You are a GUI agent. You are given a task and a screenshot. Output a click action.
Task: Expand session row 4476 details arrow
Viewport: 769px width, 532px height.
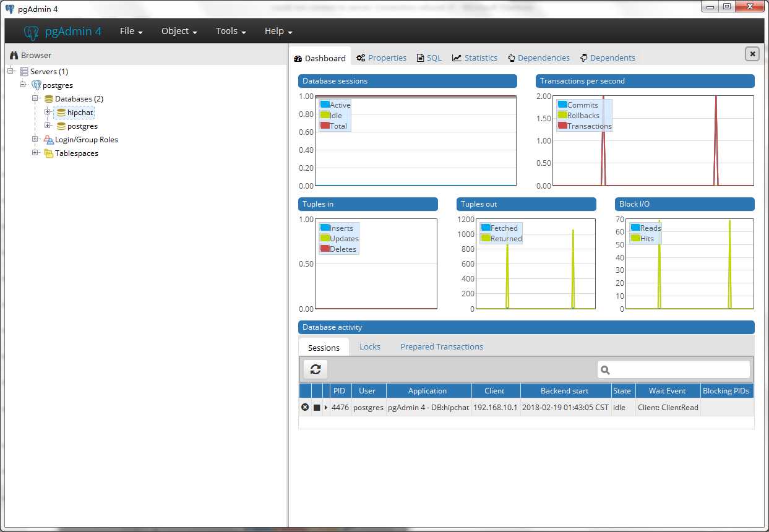(326, 408)
